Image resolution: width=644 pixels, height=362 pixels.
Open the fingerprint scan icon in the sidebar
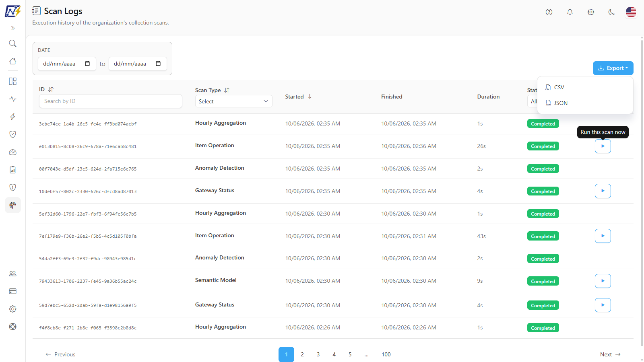pos(13,205)
